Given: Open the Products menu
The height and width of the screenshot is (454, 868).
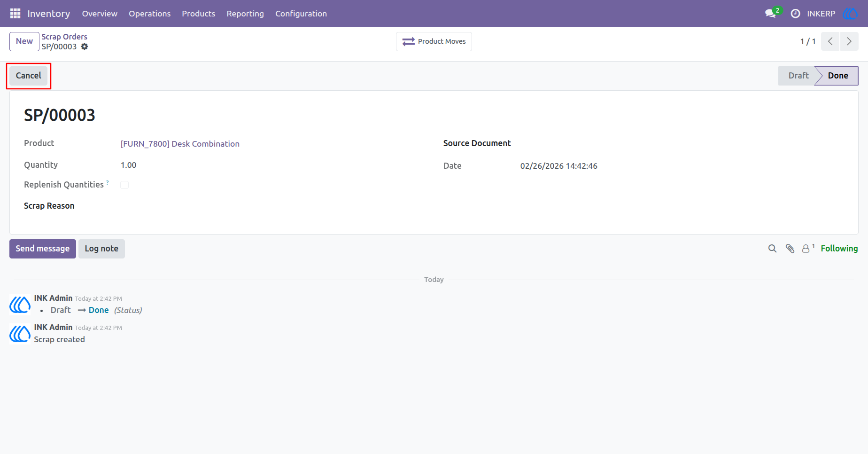Looking at the screenshot, I should [x=199, y=14].
